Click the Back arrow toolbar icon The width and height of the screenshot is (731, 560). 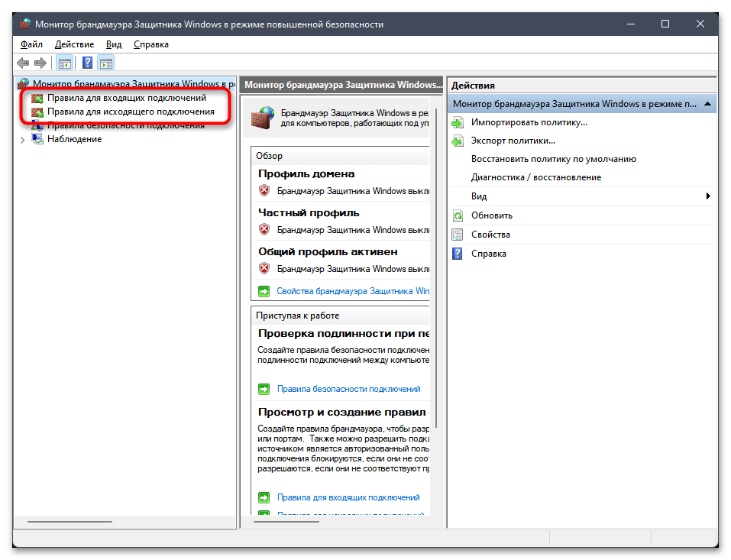click(x=23, y=63)
